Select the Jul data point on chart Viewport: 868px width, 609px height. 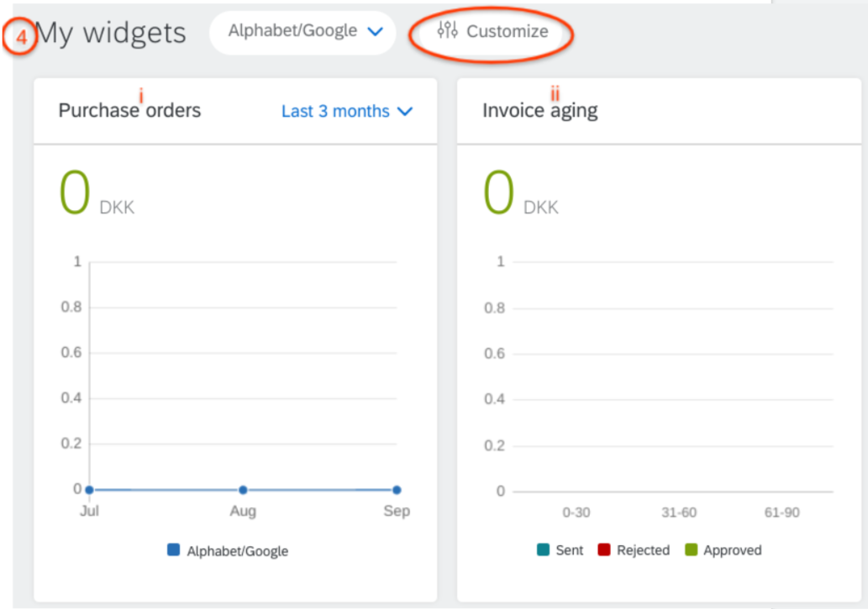point(90,490)
